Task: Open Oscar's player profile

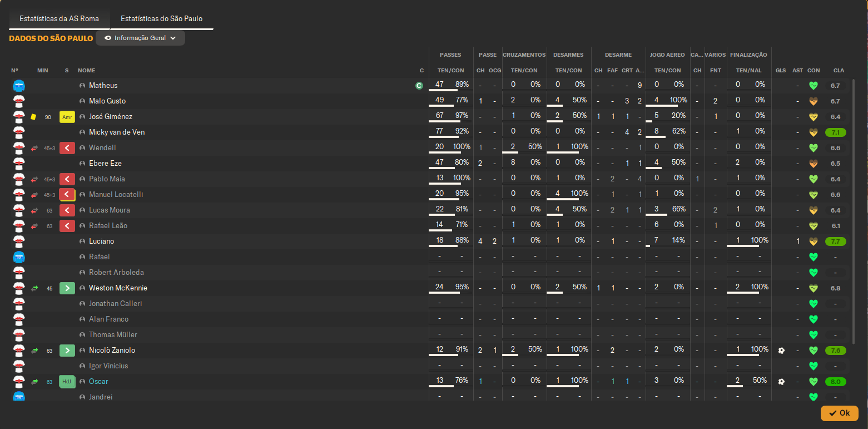Action: (x=98, y=382)
